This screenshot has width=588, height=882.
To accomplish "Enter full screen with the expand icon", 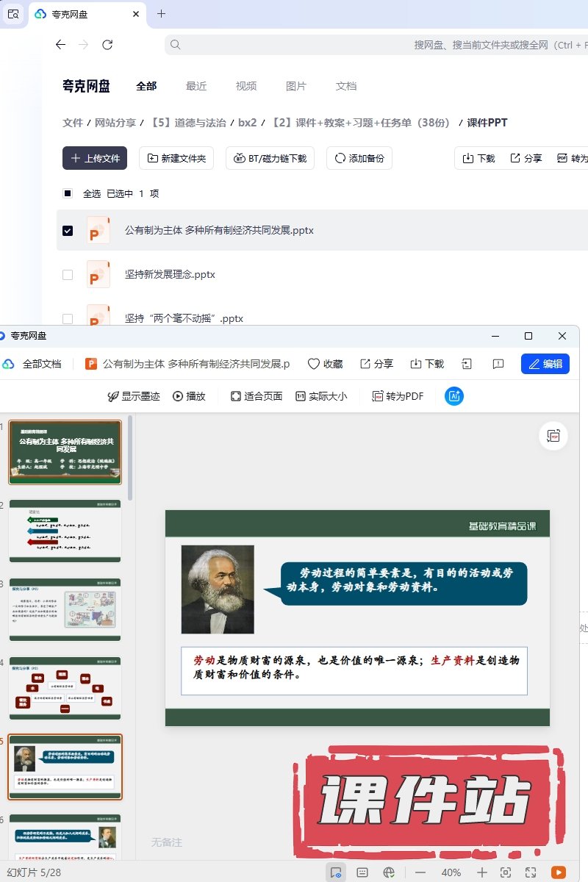I will point(531,872).
